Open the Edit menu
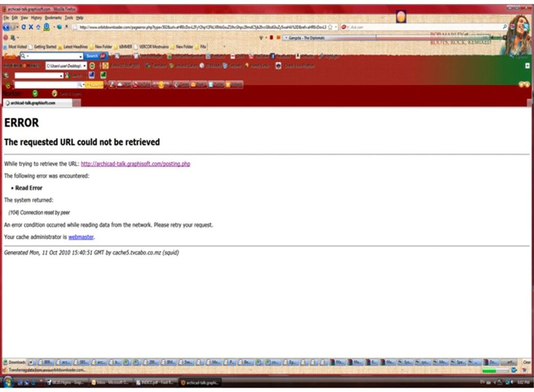 pyautogui.click(x=15, y=18)
